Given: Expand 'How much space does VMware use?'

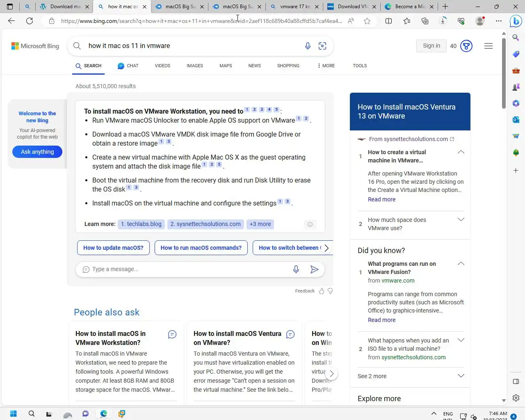Looking at the screenshot, I should pos(461,220).
